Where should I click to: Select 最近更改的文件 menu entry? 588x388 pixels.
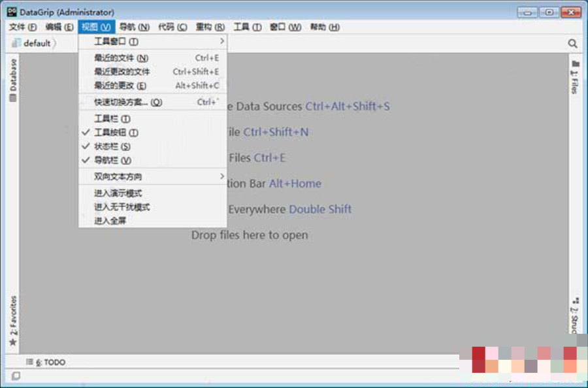coord(153,72)
